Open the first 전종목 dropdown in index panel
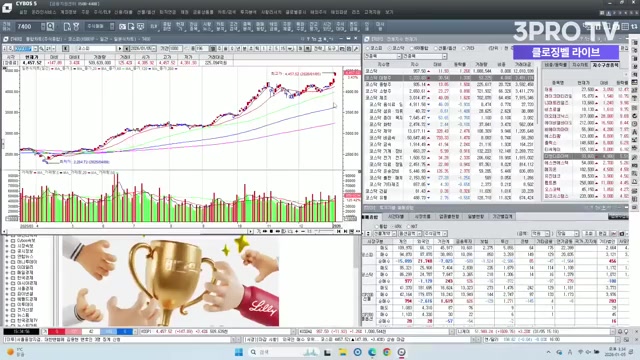This screenshot has height=360, width=640. click(383, 56)
